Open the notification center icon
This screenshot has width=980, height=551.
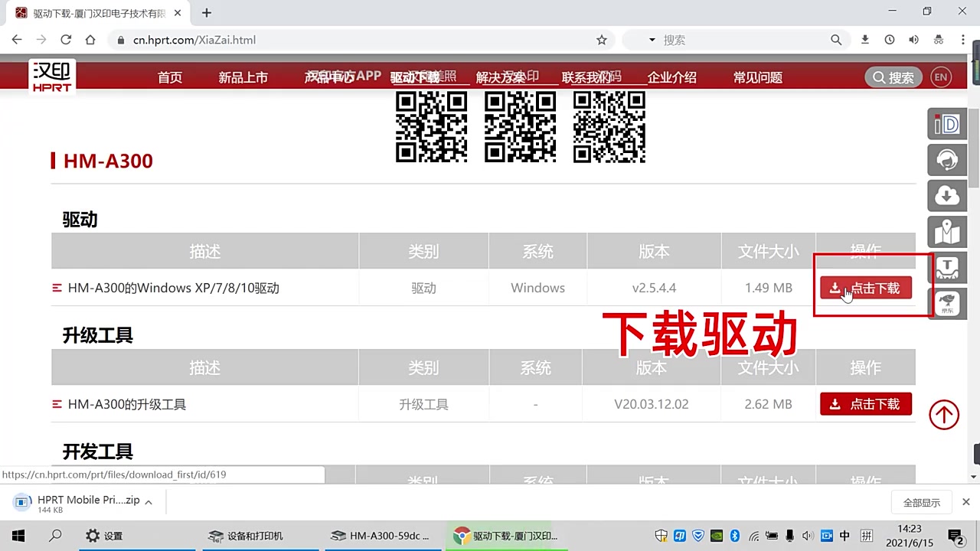point(955,536)
